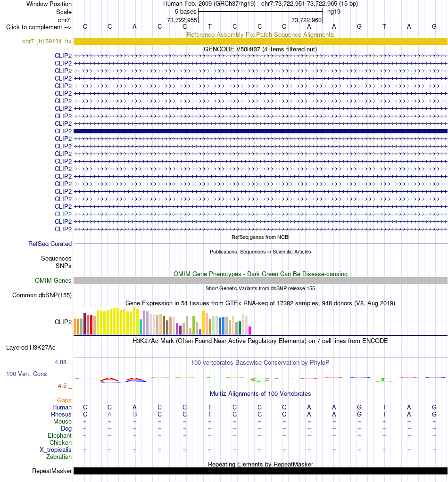Click the 'Zebrafish' species row label
Viewport: 448px width, 482px height.
(x=59, y=457)
